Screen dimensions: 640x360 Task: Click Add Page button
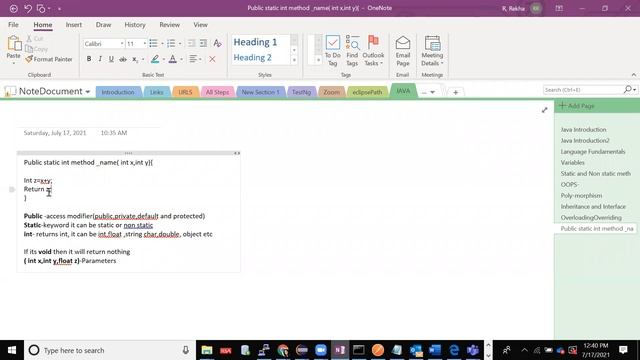pos(577,106)
